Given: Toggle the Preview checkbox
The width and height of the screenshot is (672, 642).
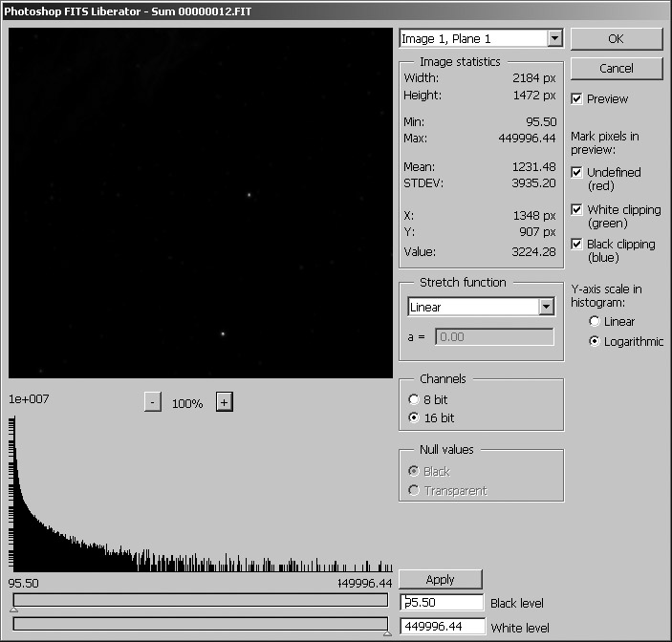Looking at the screenshot, I should 576,99.
